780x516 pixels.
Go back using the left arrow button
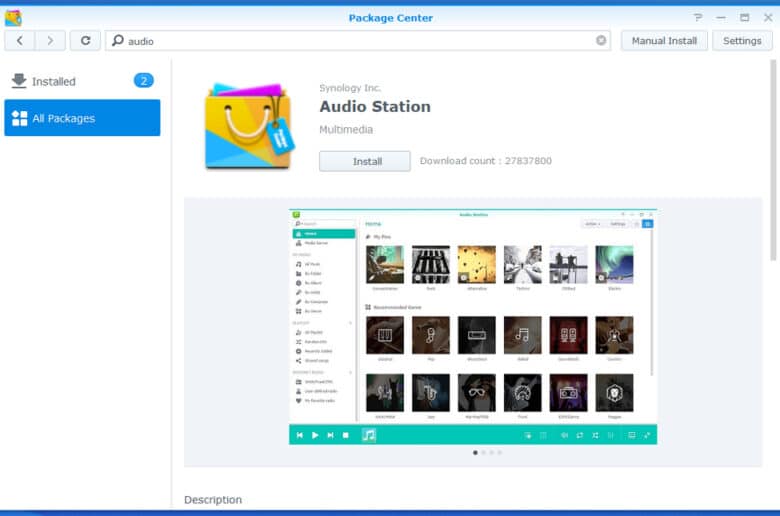[20, 41]
